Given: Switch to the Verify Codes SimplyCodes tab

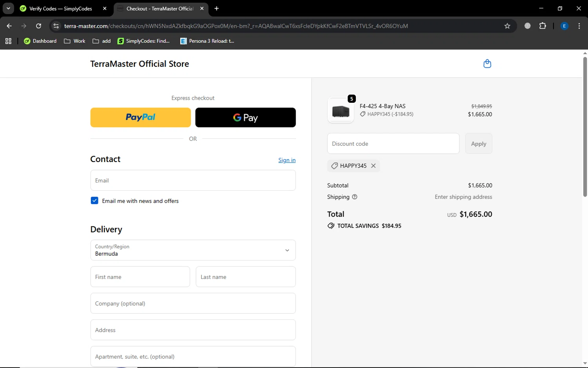Looking at the screenshot, I should pyautogui.click(x=61, y=8).
